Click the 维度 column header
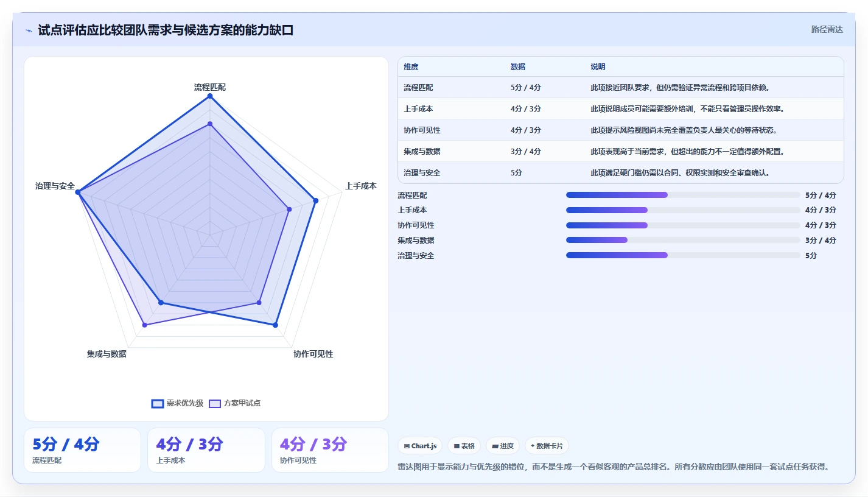Viewport: 868px width, 497px height. pyautogui.click(x=411, y=67)
